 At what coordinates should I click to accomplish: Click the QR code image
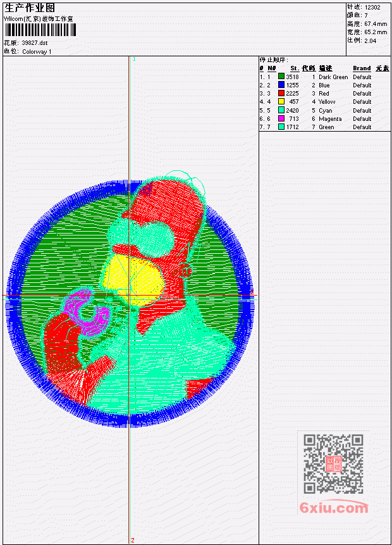click(x=333, y=464)
